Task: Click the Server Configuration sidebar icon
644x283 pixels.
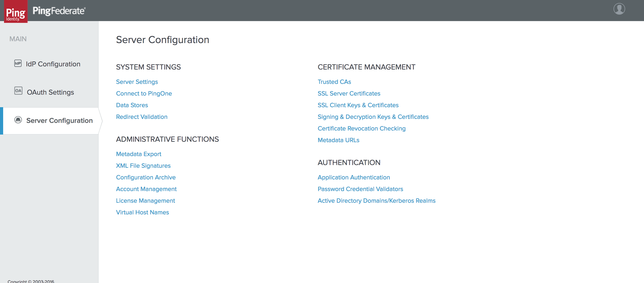Action: pyautogui.click(x=18, y=120)
